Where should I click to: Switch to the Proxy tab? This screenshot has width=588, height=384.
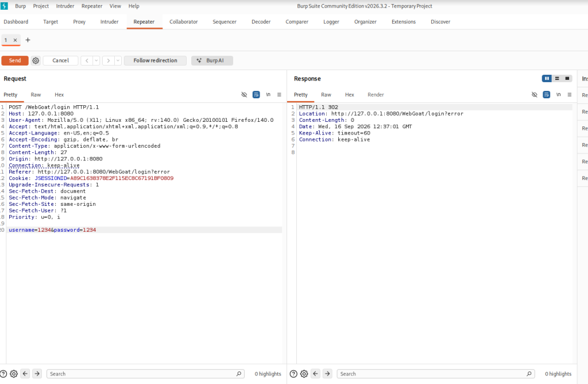[79, 22]
